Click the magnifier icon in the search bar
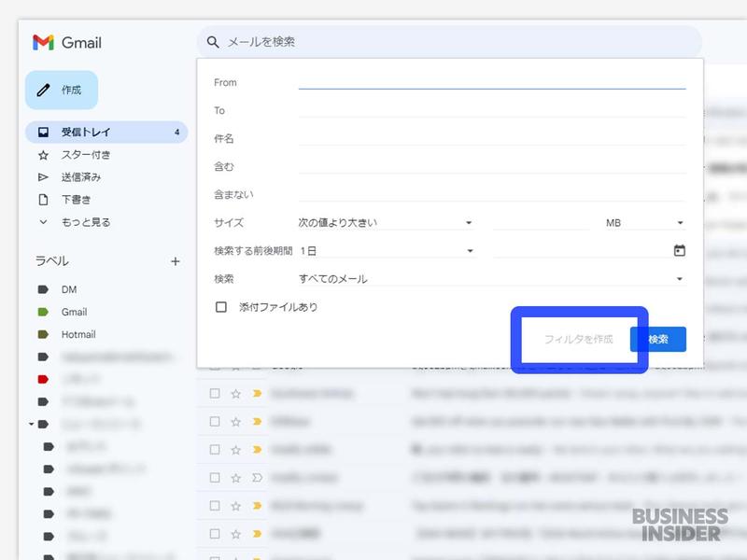 coord(213,42)
